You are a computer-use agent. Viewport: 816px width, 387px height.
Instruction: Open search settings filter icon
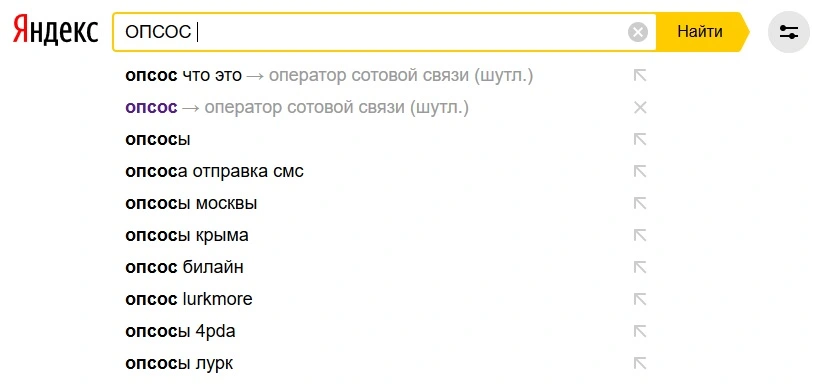(789, 32)
